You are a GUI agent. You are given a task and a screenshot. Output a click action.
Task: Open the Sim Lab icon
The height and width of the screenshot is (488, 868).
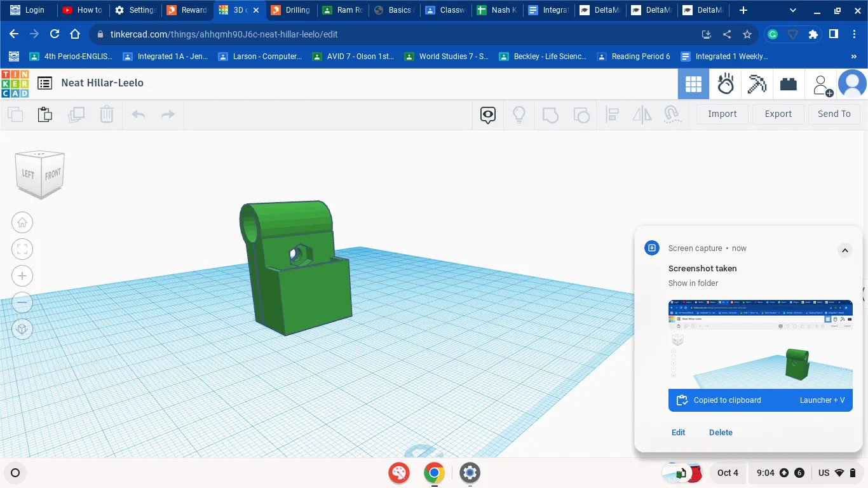(x=725, y=84)
